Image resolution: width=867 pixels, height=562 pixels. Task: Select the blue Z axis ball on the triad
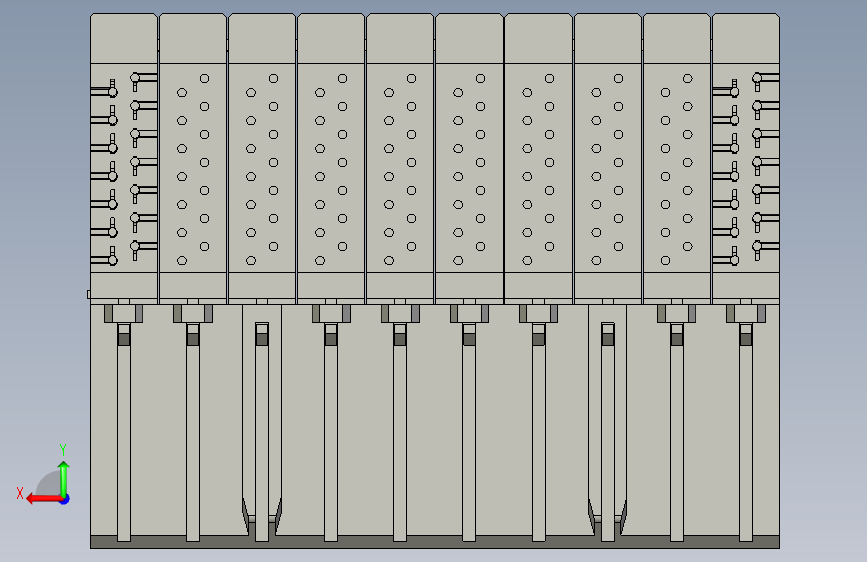pyautogui.click(x=65, y=499)
